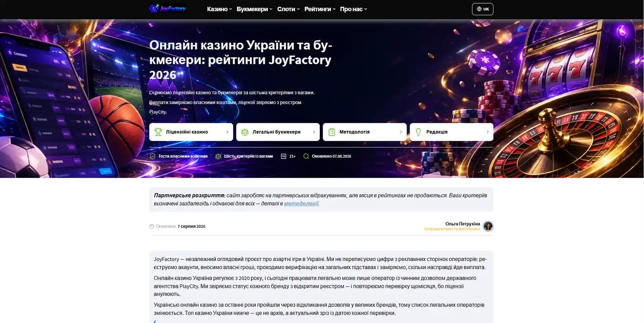This screenshot has width=644, height=323.
Task: Click the trophy icon on Ліцензійні казино
Action: [x=158, y=132]
